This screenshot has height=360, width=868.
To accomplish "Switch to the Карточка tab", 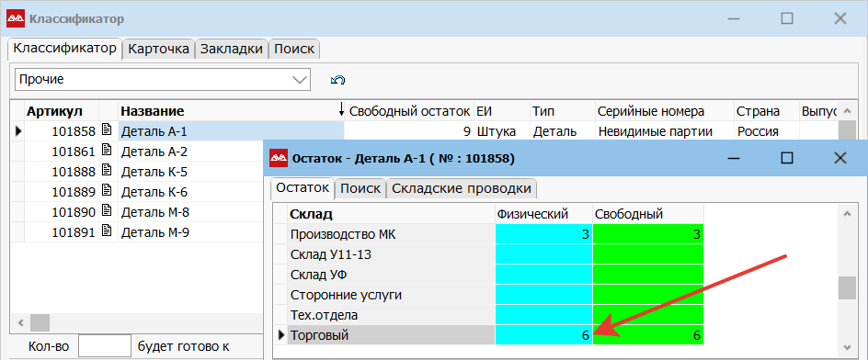I will click(x=159, y=49).
